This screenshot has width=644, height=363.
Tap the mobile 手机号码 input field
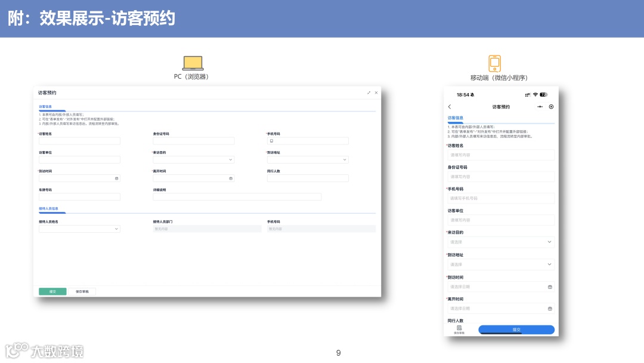click(501, 198)
